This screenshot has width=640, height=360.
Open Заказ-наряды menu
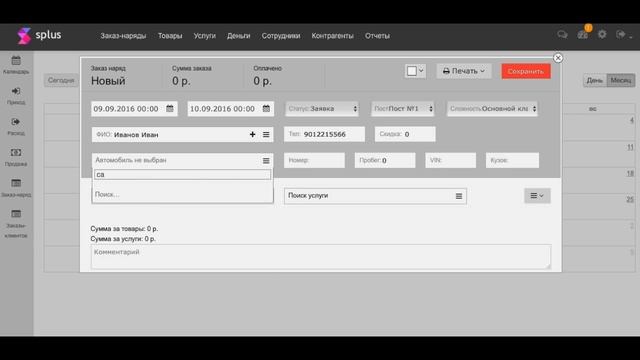coord(123,36)
